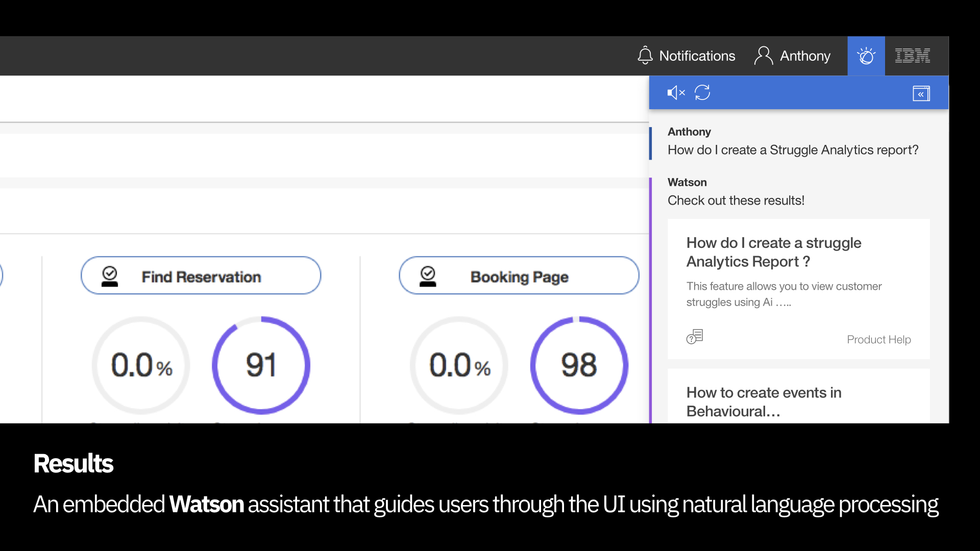
Task: Toggle the Watson assistant lightbulb icon
Action: [x=866, y=56]
